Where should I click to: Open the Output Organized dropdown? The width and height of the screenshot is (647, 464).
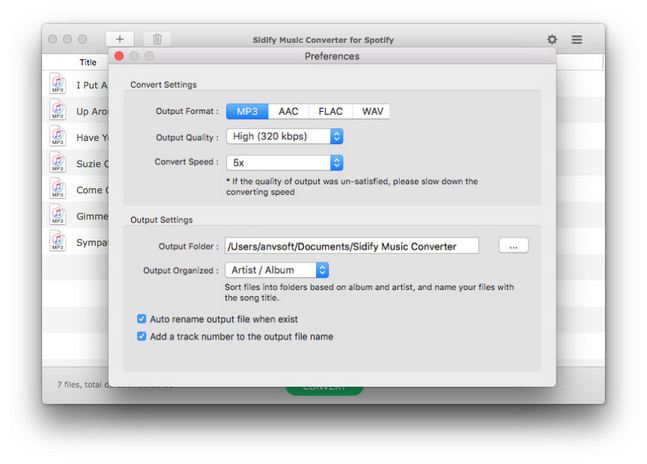click(x=276, y=270)
